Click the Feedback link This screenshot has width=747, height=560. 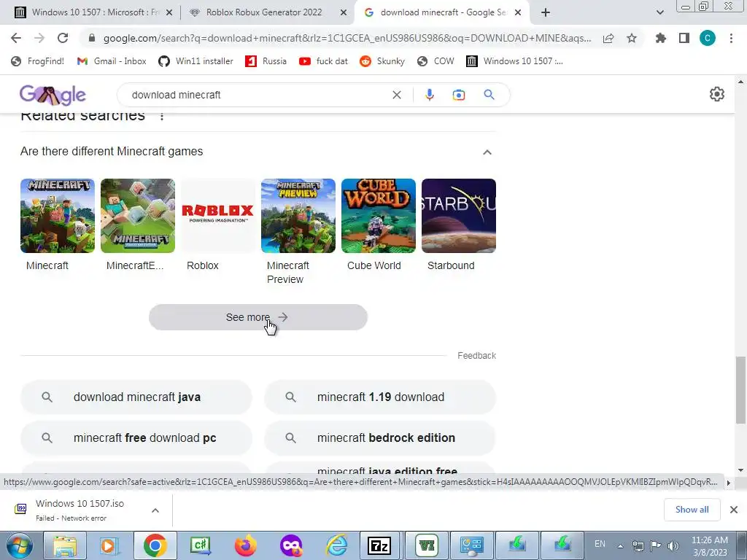coord(476,356)
